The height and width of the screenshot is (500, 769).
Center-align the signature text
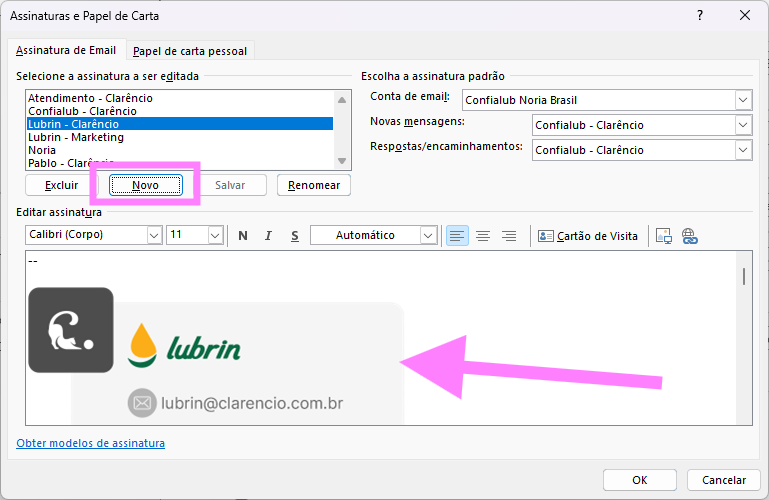pyautogui.click(x=483, y=236)
